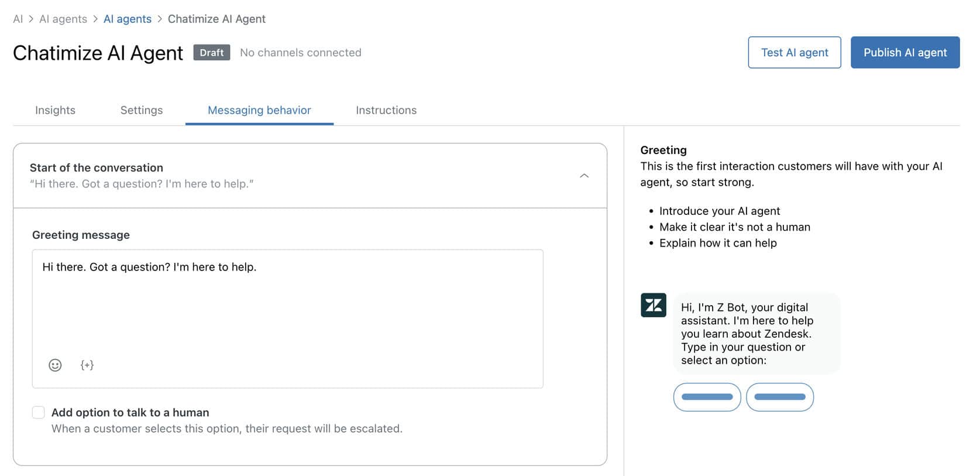Screen dimensions: 980x476
Task: Open the emoji picker in greeting message
Action: point(55,365)
